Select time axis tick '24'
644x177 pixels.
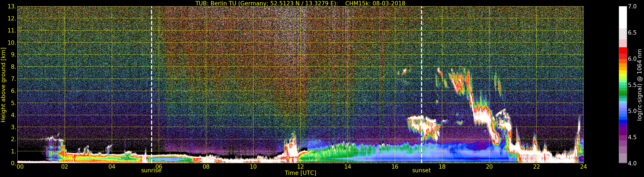click(x=583, y=167)
